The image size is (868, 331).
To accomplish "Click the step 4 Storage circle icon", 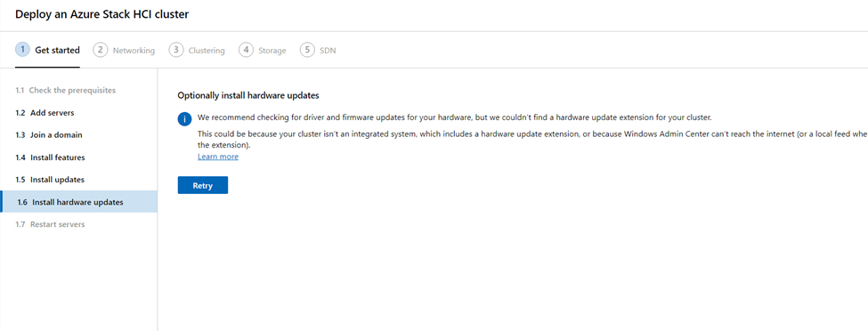I will point(246,50).
